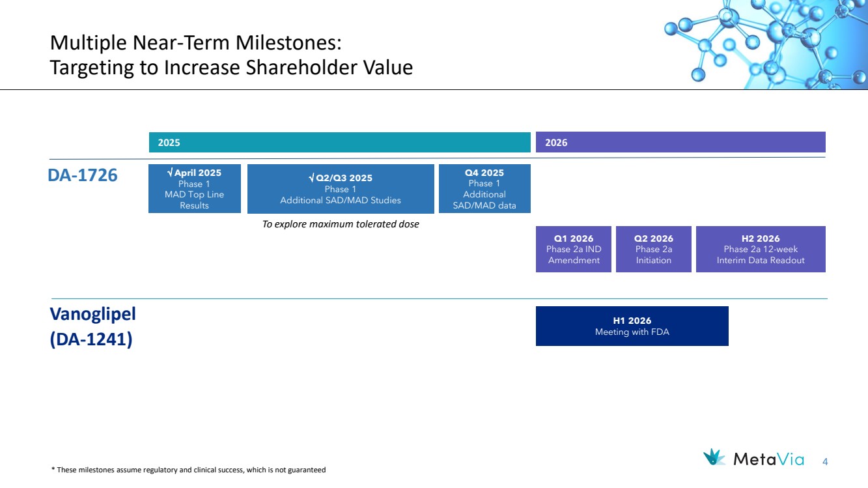This screenshot has height=488, width=868.
Task: Select the April 2025 MAD Top Line box
Action: 194,188
